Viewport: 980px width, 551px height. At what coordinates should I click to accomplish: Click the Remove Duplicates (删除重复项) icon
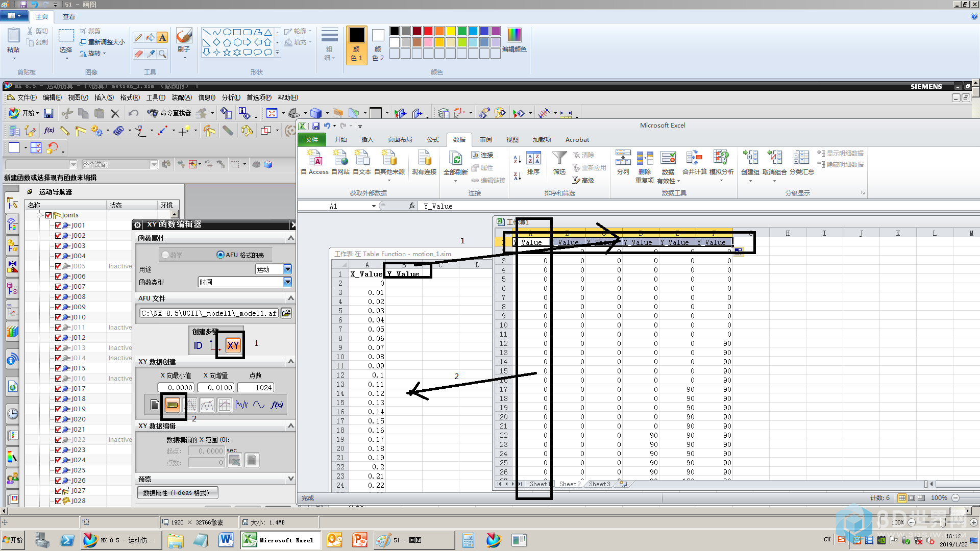click(645, 158)
